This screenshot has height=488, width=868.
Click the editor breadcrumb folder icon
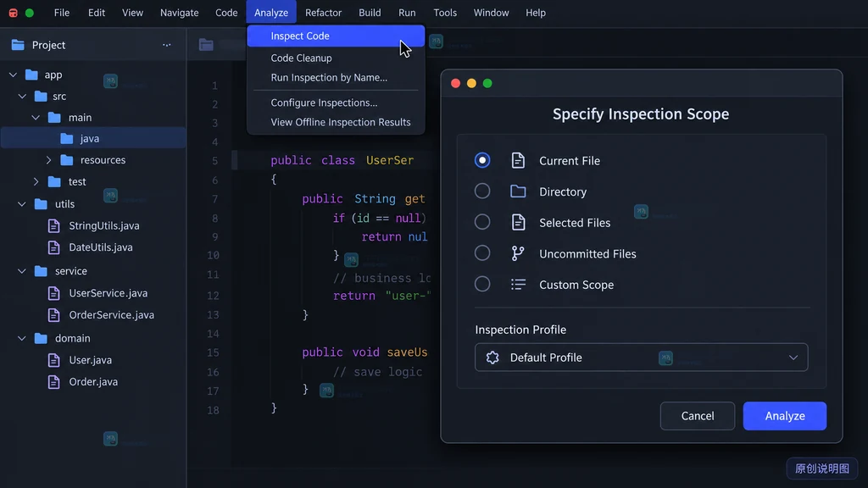tap(206, 45)
